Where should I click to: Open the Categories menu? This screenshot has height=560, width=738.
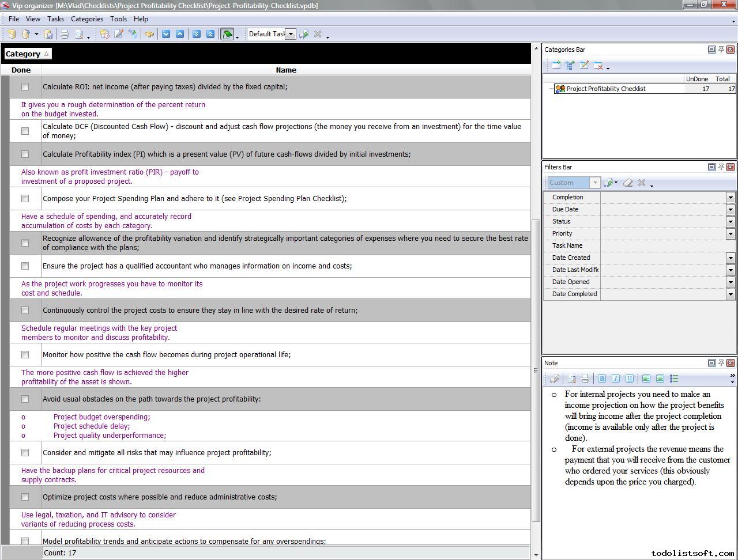pos(86,19)
